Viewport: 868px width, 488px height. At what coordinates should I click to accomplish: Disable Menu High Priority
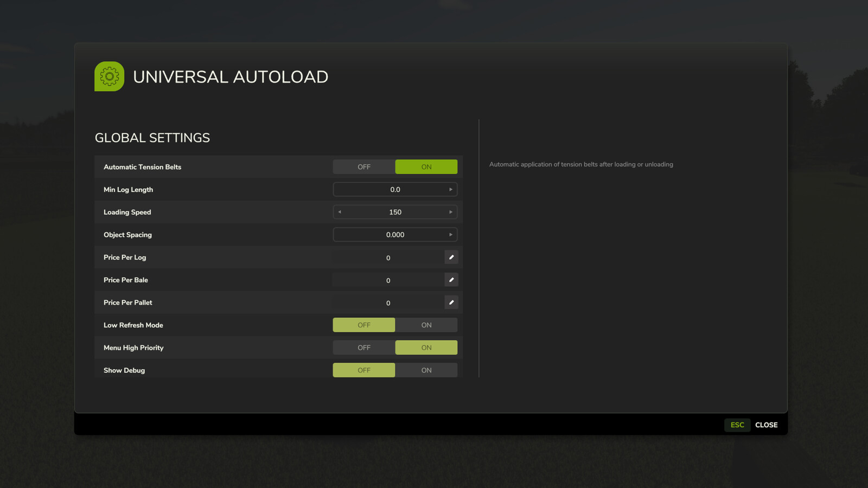click(363, 347)
